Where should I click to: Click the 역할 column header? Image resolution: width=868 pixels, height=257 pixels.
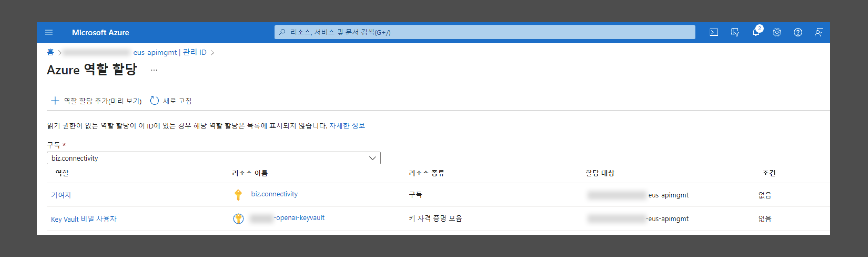click(62, 173)
